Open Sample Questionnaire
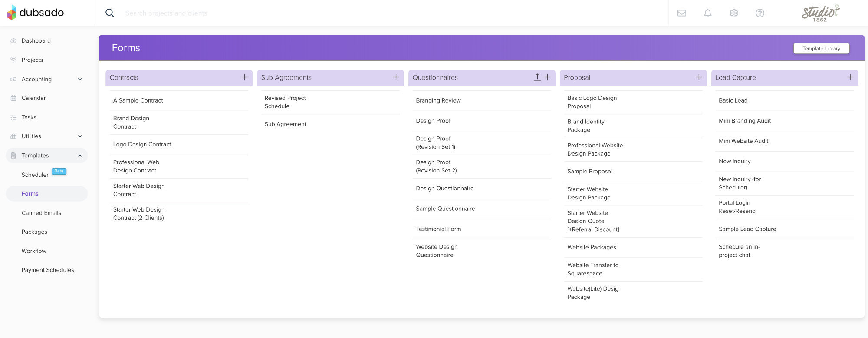Screen dimensions: 868x338 pyautogui.click(x=445, y=209)
